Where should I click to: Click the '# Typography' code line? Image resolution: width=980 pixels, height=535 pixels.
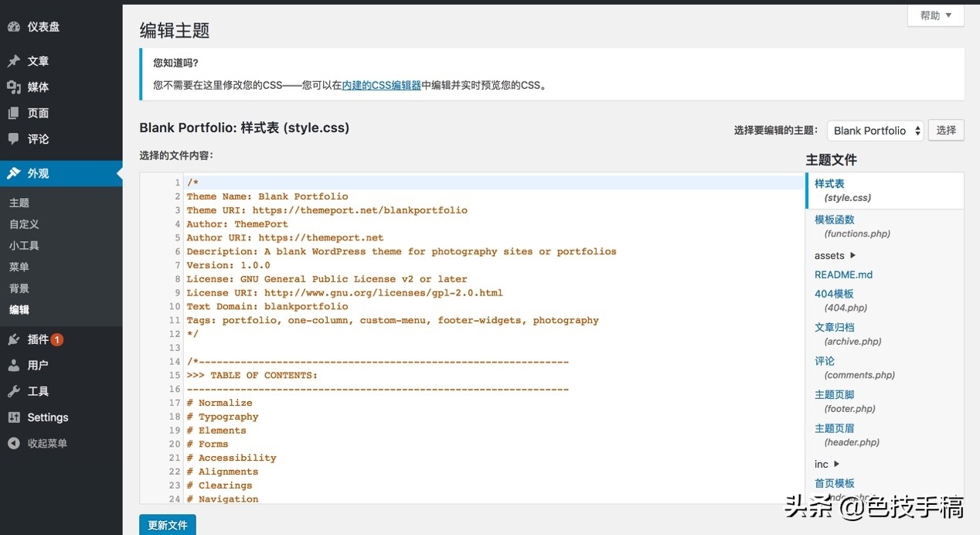[223, 417]
